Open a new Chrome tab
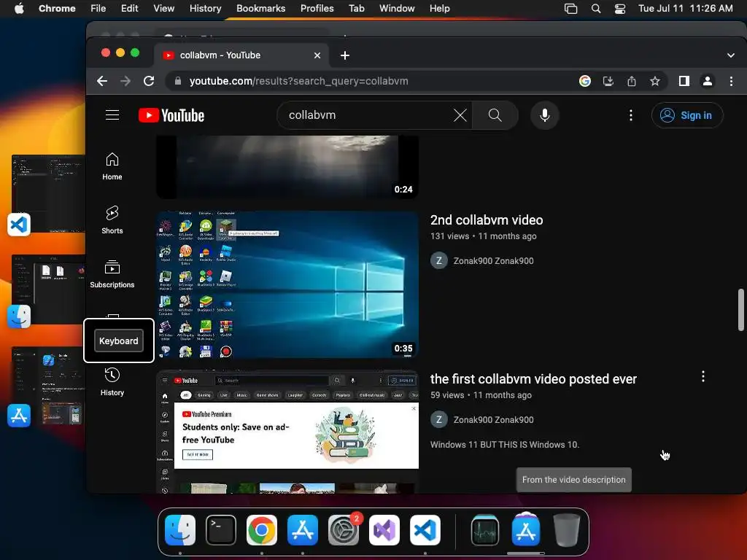This screenshot has height=560, width=747. [x=345, y=55]
